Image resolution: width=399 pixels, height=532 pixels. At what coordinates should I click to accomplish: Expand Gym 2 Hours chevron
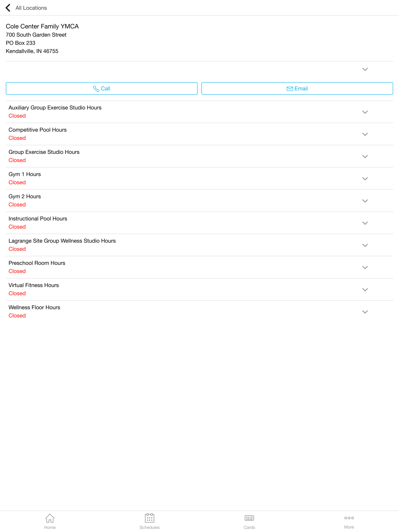pyautogui.click(x=365, y=201)
